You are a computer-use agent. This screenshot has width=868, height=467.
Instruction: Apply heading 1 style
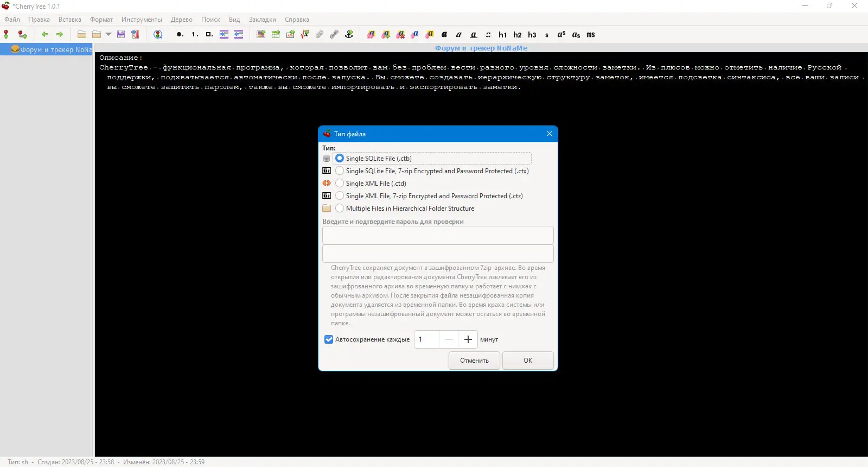tap(503, 34)
